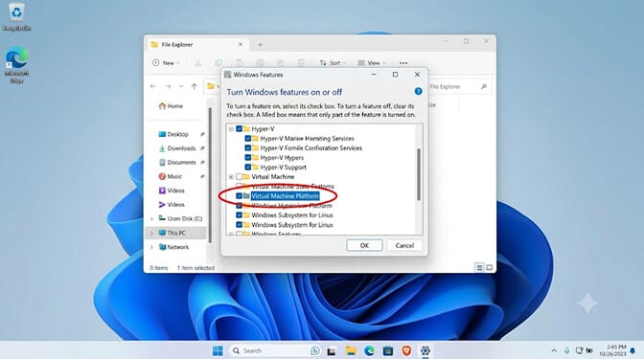The height and width of the screenshot is (359, 644).
Task: Open the clock showing 2:45 PM
Action: tap(612, 350)
